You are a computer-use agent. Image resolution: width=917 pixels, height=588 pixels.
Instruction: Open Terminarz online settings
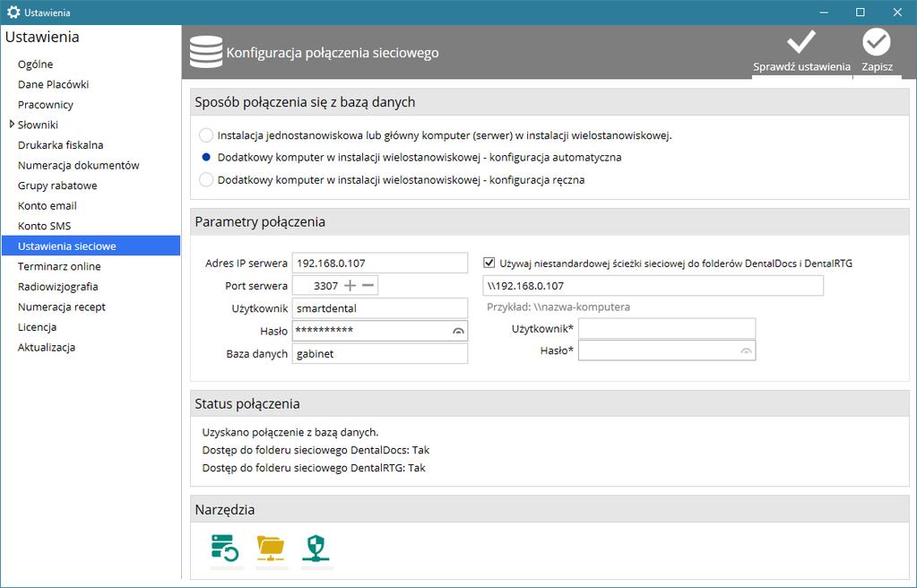(x=59, y=266)
